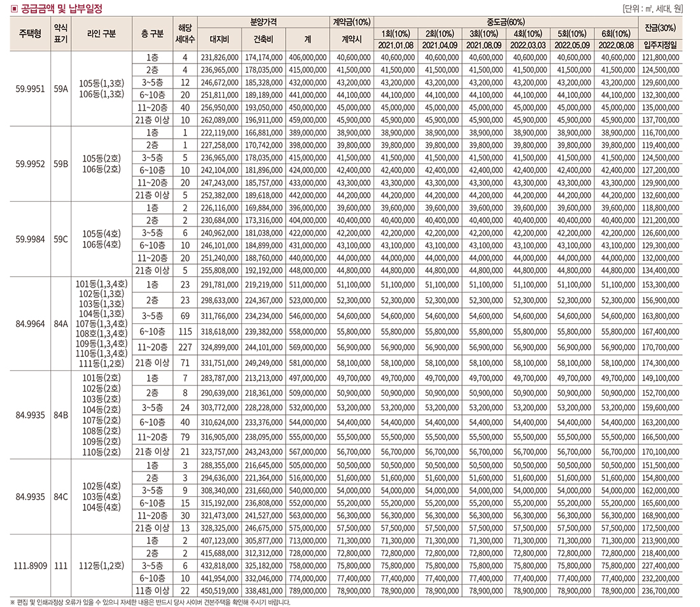
Task: Click the line cell '112동(1,2호)'
Action: pyautogui.click(x=101, y=566)
